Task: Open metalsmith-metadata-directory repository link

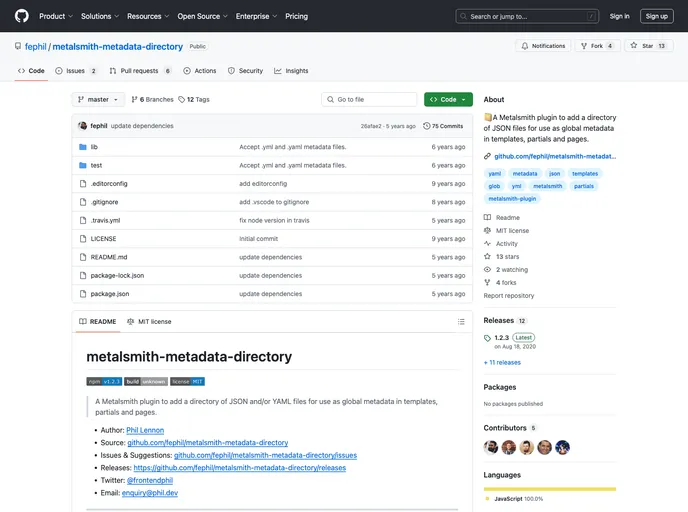Action: tap(118, 47)
